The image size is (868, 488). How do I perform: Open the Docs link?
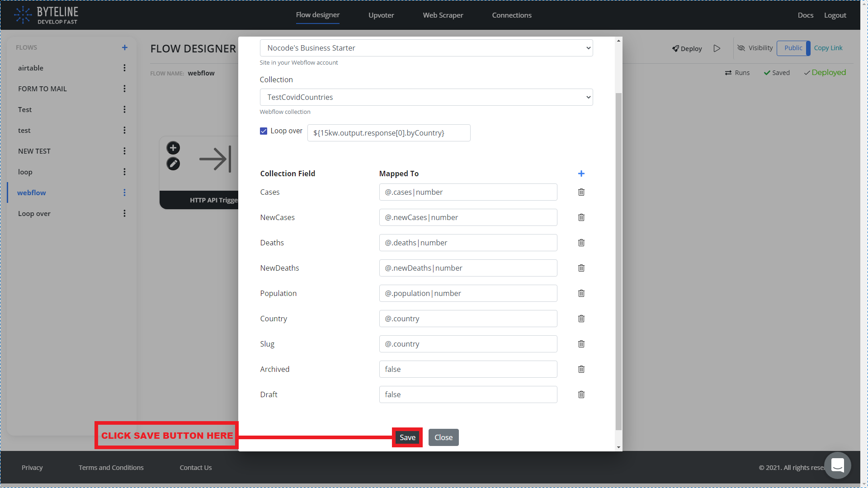pos(806,15)
